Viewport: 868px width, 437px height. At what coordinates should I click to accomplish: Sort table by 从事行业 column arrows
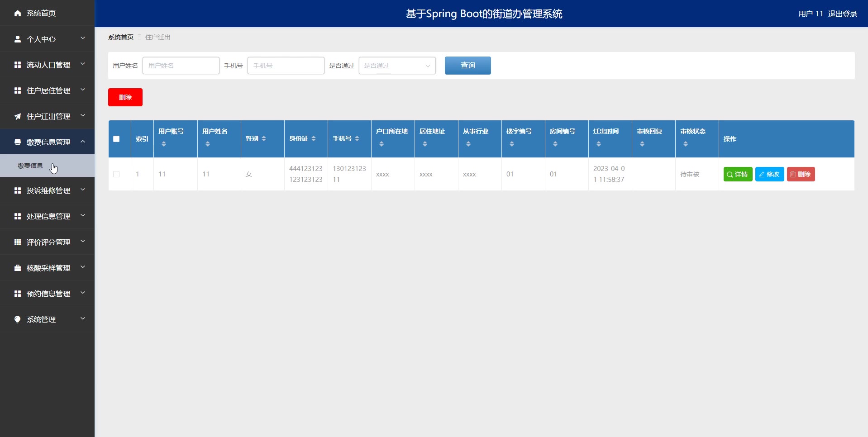click(468, 144)
